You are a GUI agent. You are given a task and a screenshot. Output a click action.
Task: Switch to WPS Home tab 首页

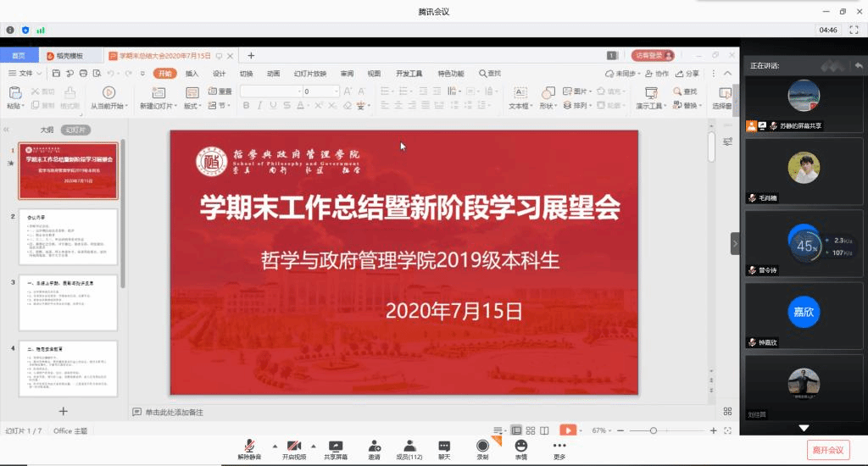(x=19, y=55)
